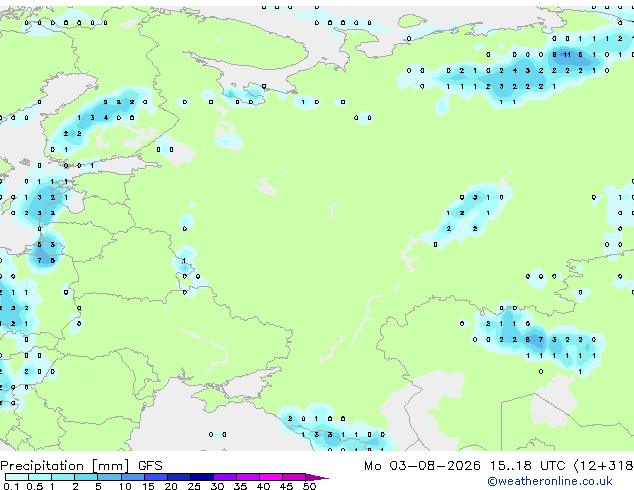Select the legend swatch between 2 and 5

coord(86,477)
